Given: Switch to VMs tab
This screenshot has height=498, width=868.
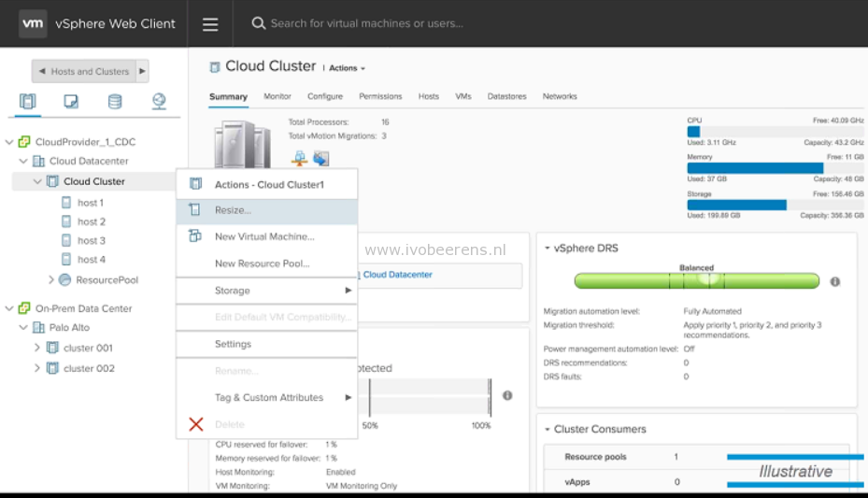Looking at the screenshot, I should tap(463, 96).
